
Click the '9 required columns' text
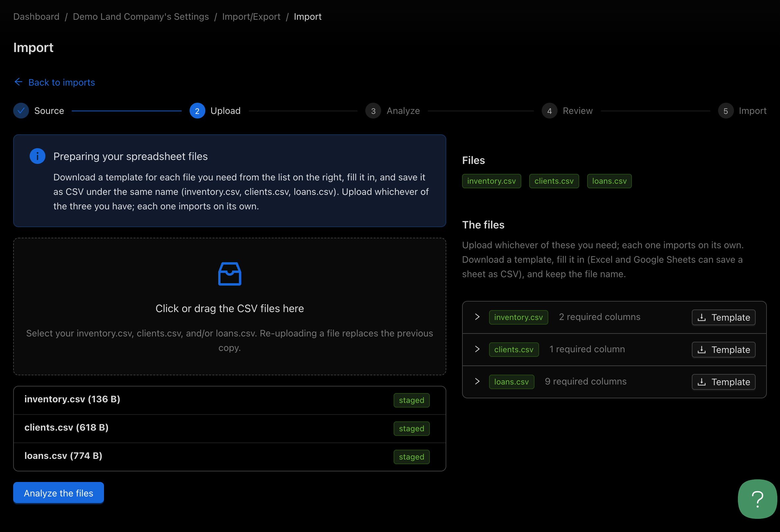click(x=586, y=381)
